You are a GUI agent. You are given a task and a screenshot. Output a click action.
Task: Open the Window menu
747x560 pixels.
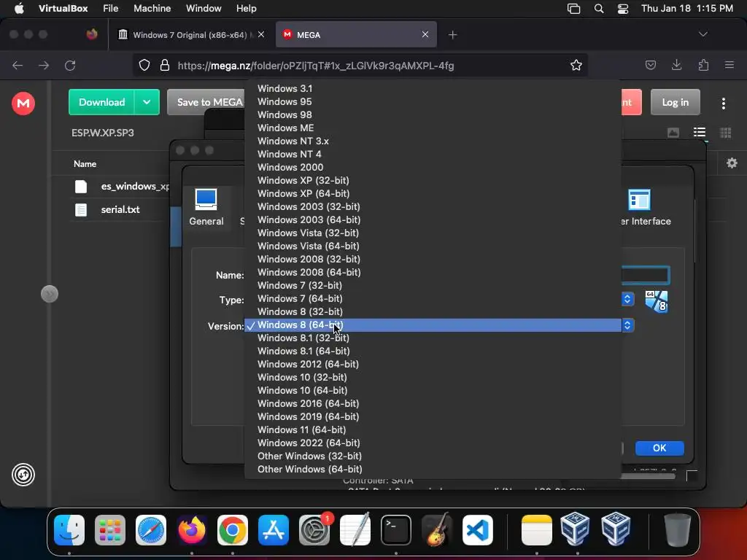tap(204, 8)
